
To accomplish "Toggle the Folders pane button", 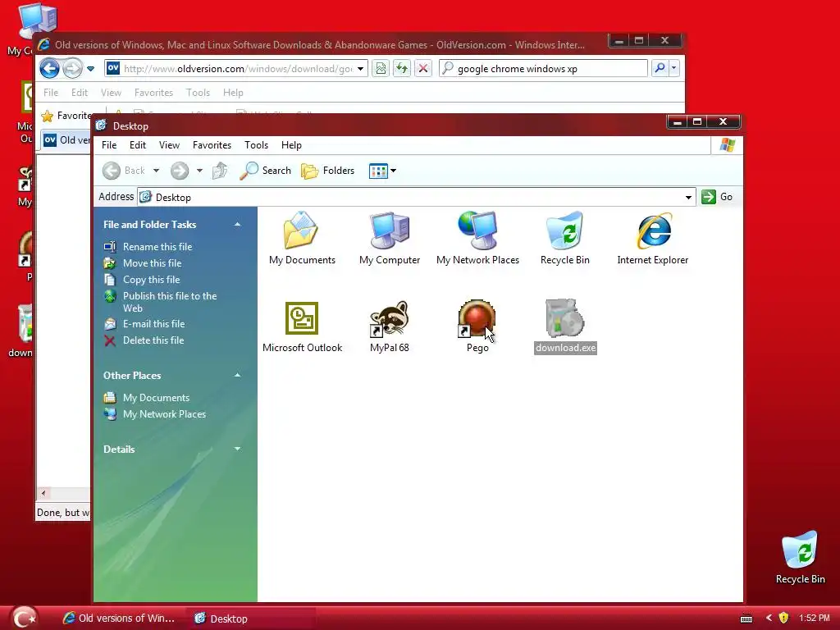I will [x=328, y=171].
